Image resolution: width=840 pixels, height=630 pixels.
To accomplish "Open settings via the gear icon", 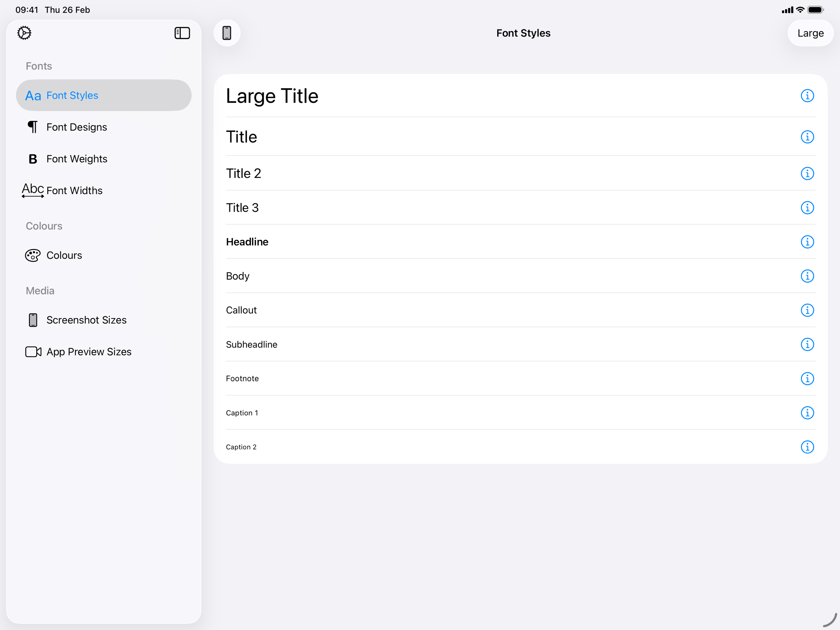I will coord(24,33).
